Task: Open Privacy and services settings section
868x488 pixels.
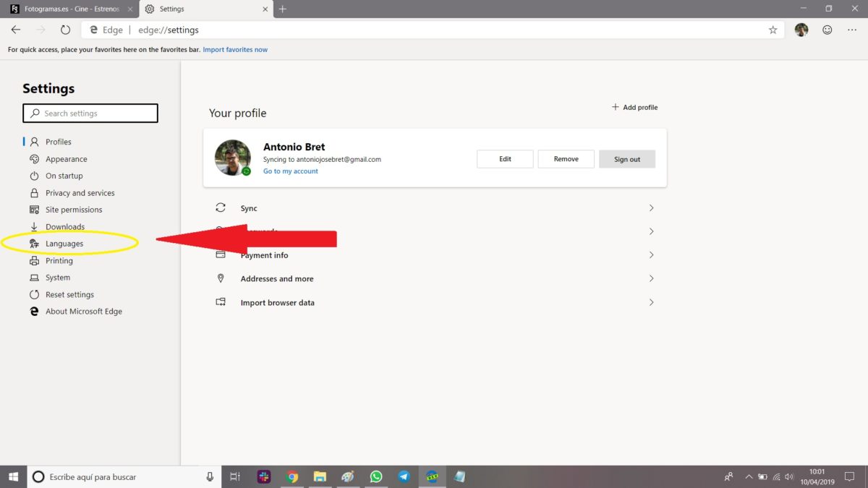Action: coord(80,193)
